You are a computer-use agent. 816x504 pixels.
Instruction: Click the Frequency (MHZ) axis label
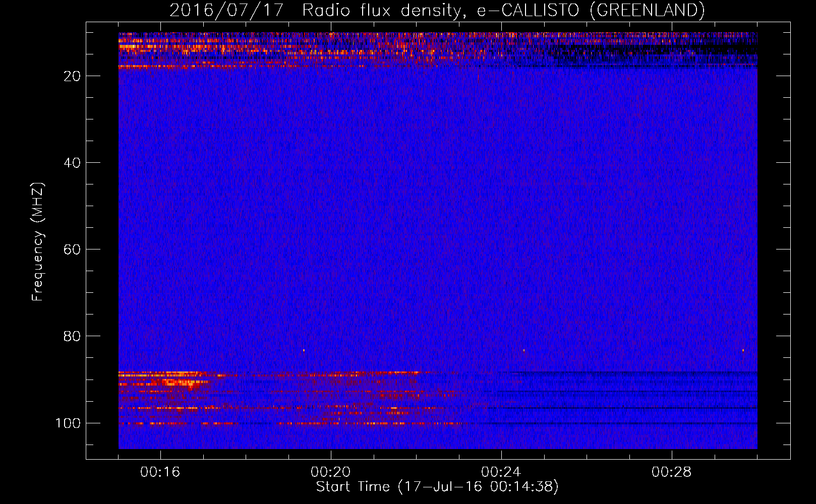pos(38,241)
